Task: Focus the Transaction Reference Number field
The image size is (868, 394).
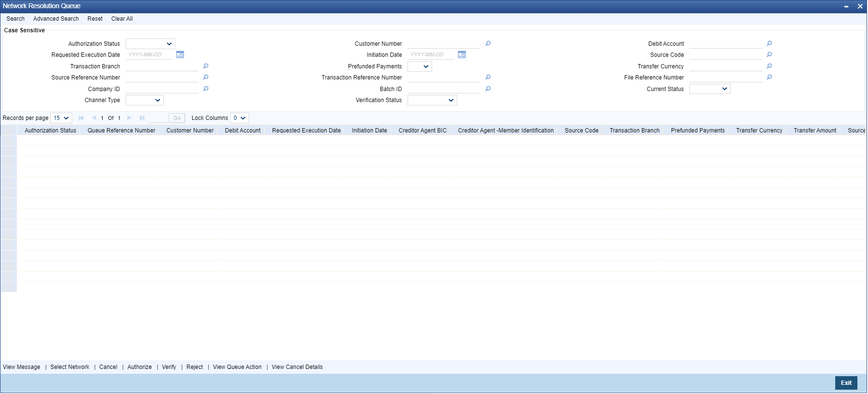Action: point(444,78)
